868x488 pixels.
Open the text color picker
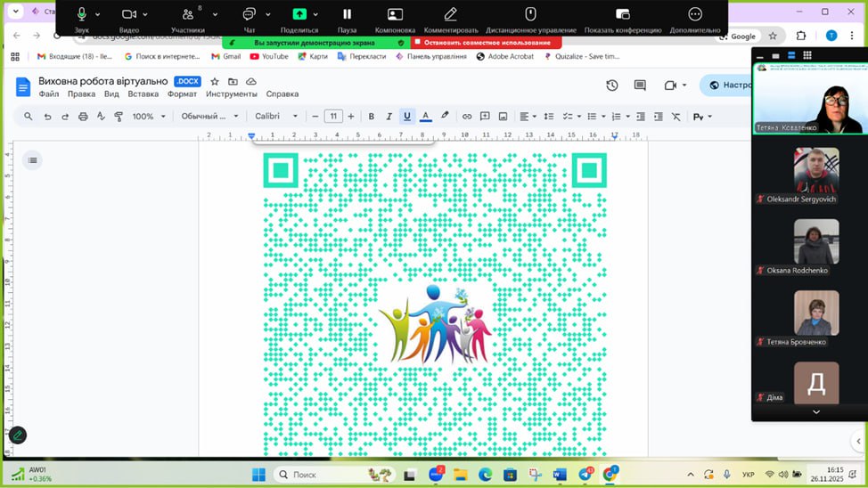click(x=425, y=117)
